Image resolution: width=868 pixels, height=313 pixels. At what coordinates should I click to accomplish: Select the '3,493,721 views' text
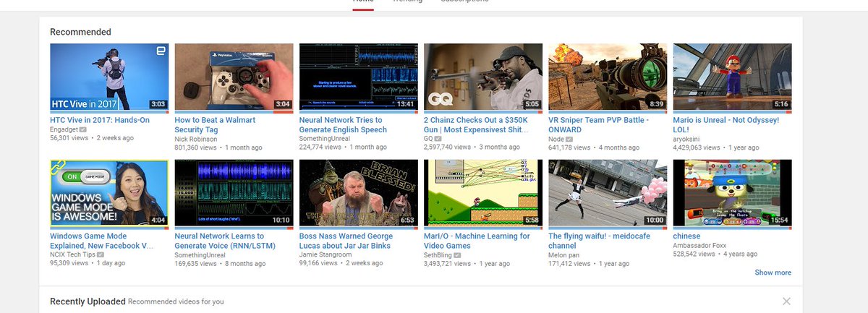[x=447, y=264]
